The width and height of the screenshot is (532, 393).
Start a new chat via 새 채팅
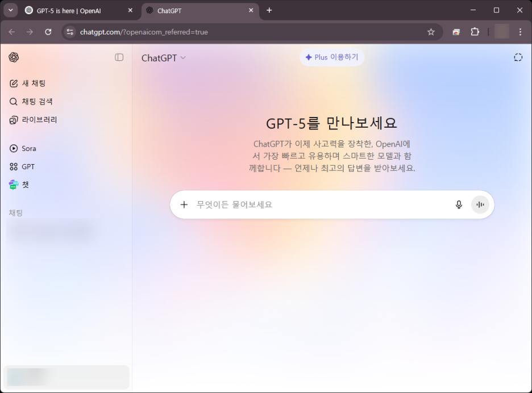pos(27,83)
